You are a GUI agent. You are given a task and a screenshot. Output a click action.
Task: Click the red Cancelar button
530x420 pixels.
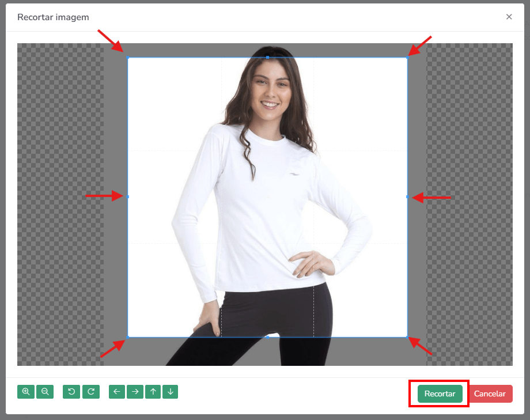(490, 393)
